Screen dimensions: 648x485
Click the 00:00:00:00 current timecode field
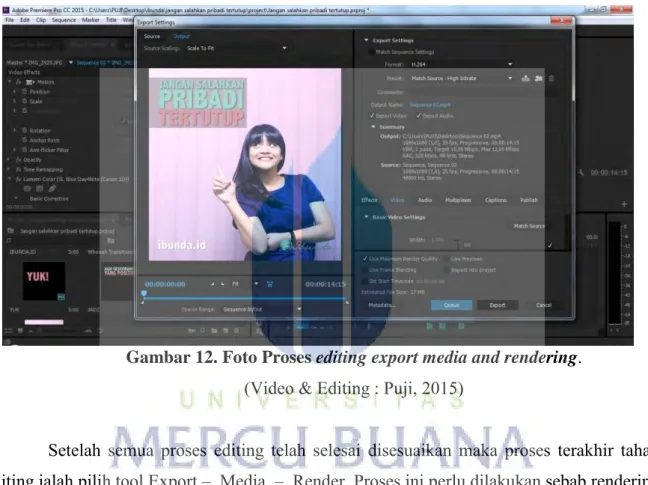pos(165,284)
